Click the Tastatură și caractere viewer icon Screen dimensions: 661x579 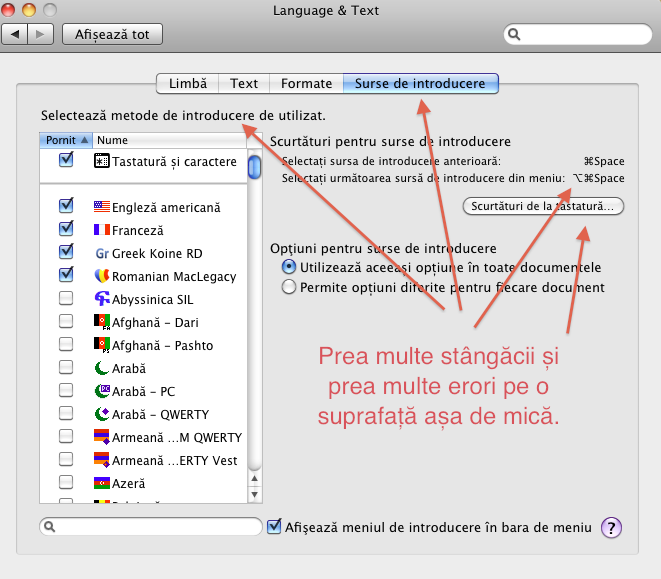pos(102,161)
